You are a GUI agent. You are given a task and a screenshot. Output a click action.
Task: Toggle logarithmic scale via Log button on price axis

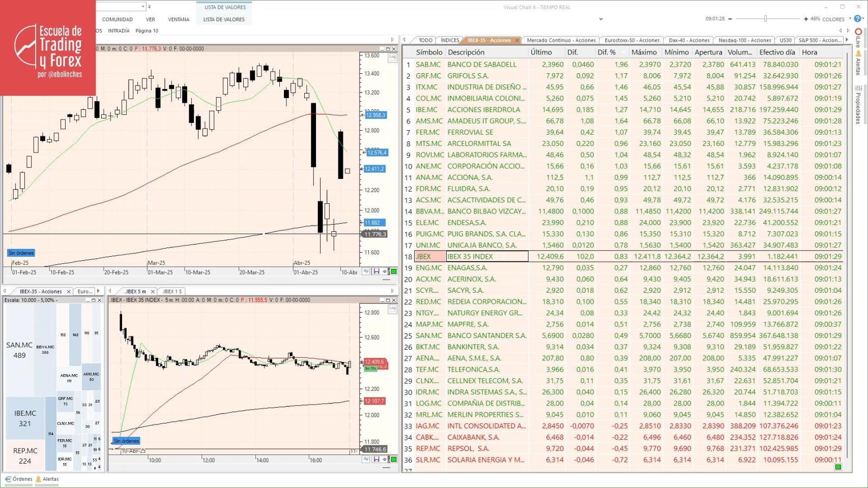pos(392,57)
